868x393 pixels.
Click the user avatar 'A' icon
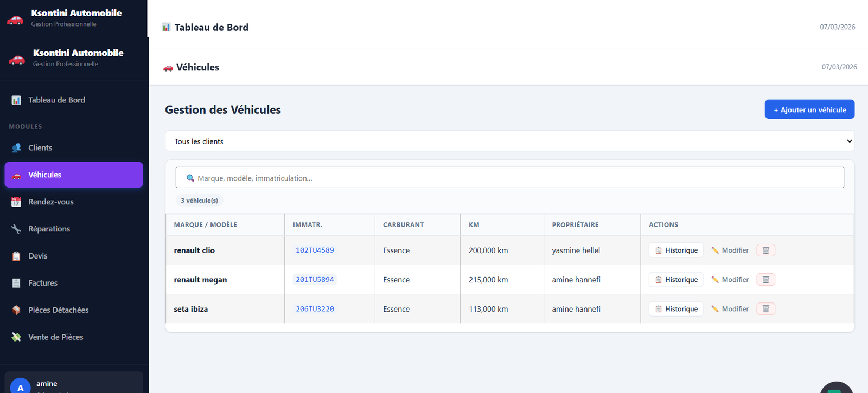(x=20, y=386)
